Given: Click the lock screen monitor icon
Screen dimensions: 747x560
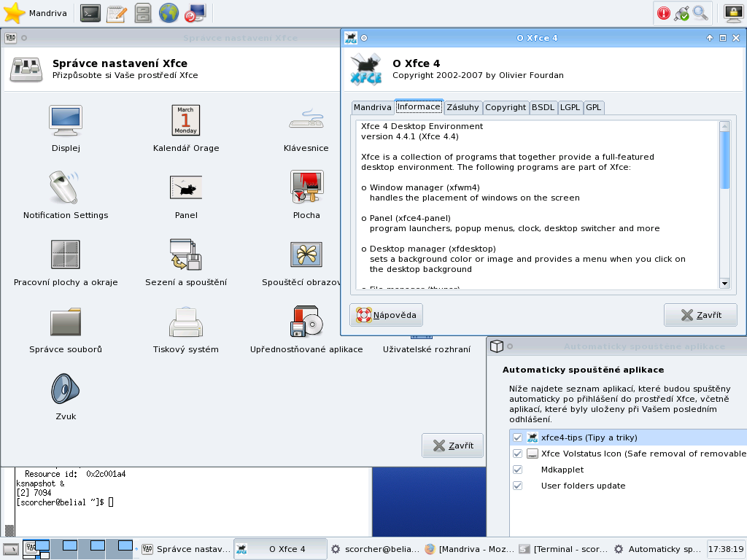Looking at the screenshot, I should click(x=733, y=13).
